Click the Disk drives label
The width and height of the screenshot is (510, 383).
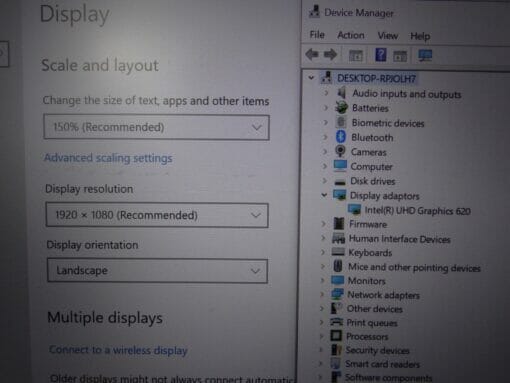[373, 181]
